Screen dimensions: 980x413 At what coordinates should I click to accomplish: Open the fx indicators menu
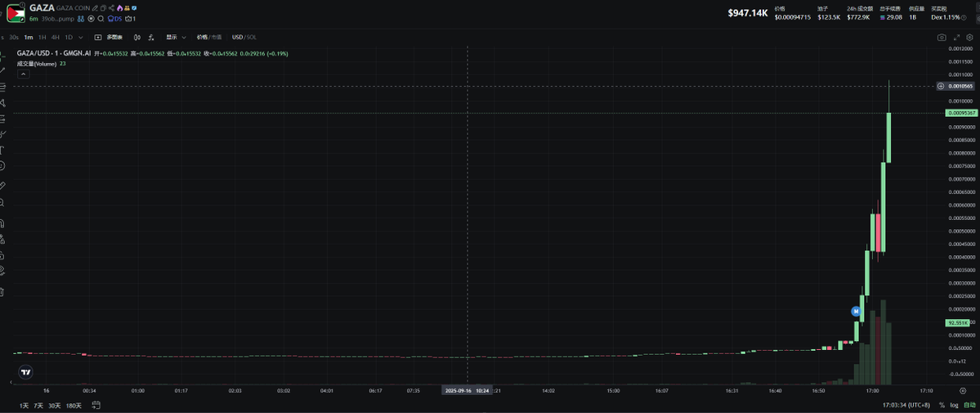(x=150, y=37)
